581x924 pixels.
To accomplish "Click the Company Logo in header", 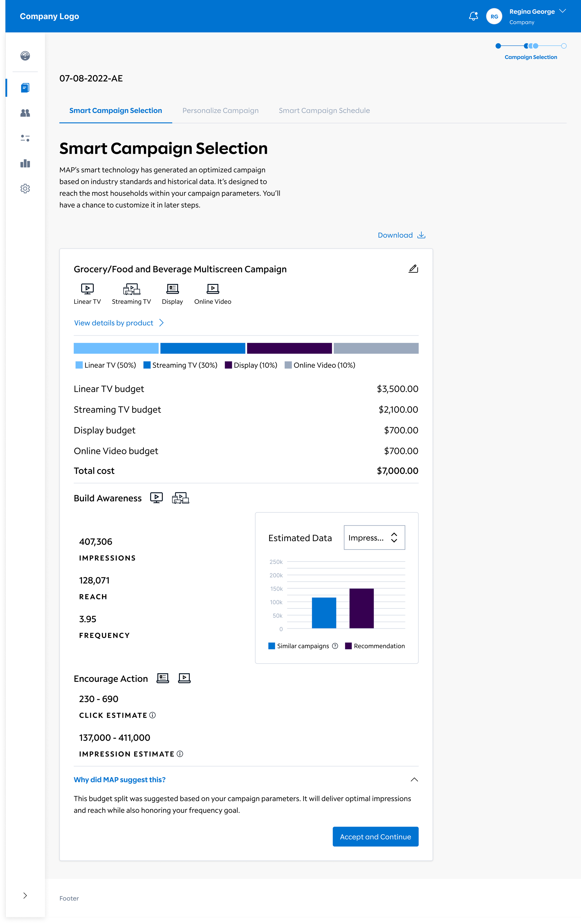I will [x=50, y=16].
